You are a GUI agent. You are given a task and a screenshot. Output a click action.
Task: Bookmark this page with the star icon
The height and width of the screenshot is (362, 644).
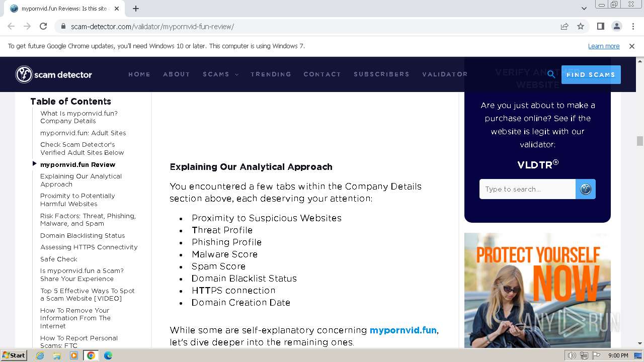point(581,26)
